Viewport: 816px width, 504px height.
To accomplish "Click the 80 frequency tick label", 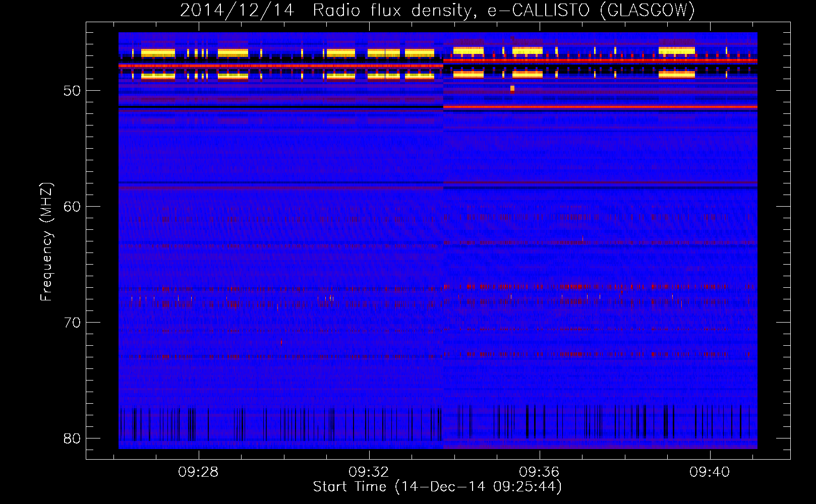I will coord(72,438).
